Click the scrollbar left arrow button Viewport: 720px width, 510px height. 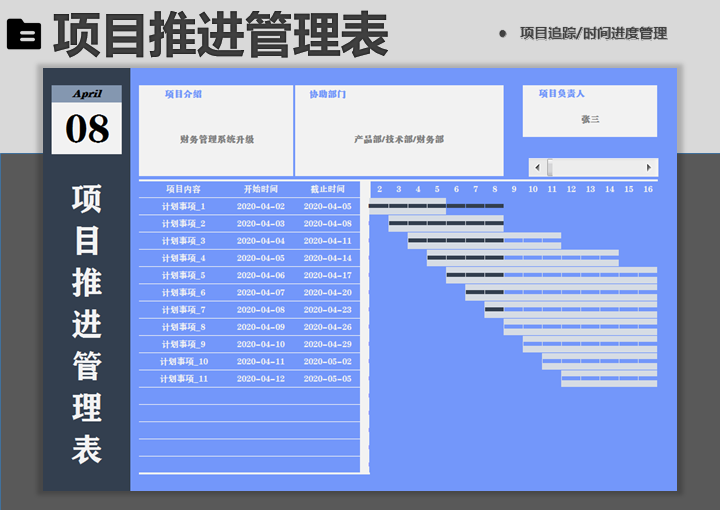[x=537, y=167]
